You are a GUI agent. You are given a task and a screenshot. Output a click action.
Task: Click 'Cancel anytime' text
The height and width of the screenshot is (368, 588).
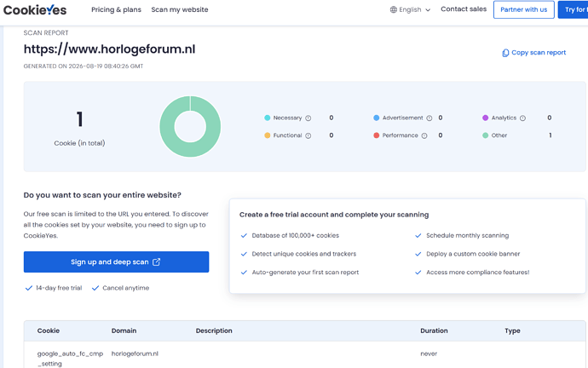tap(125, 288)
